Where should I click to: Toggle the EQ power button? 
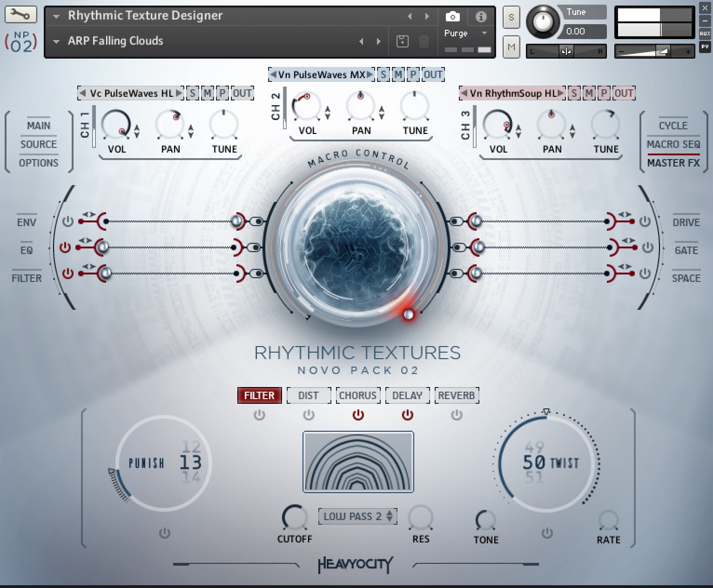[x=65, y=247]
